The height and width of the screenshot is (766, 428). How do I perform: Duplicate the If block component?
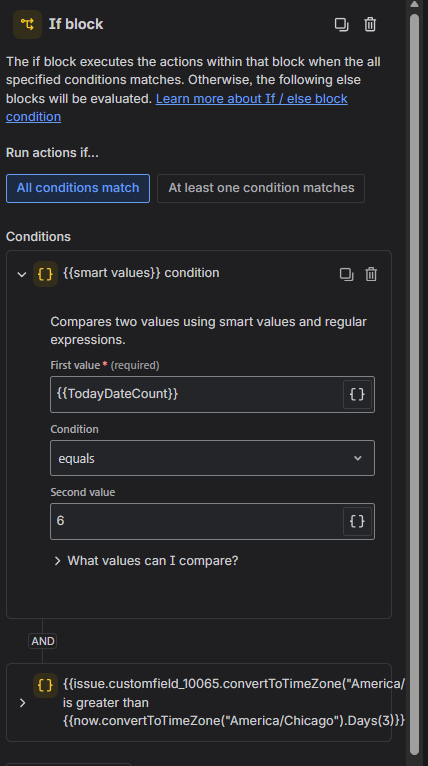point(342,24)
